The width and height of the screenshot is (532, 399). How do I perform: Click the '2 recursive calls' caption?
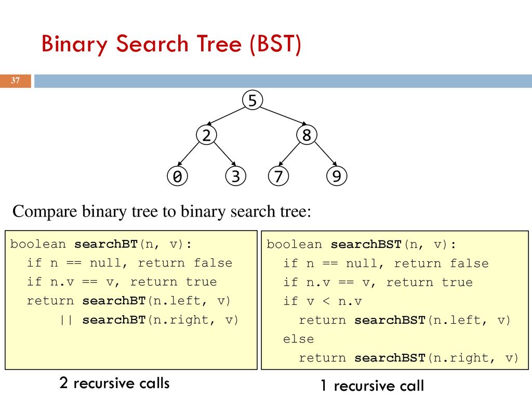(114, 383)
